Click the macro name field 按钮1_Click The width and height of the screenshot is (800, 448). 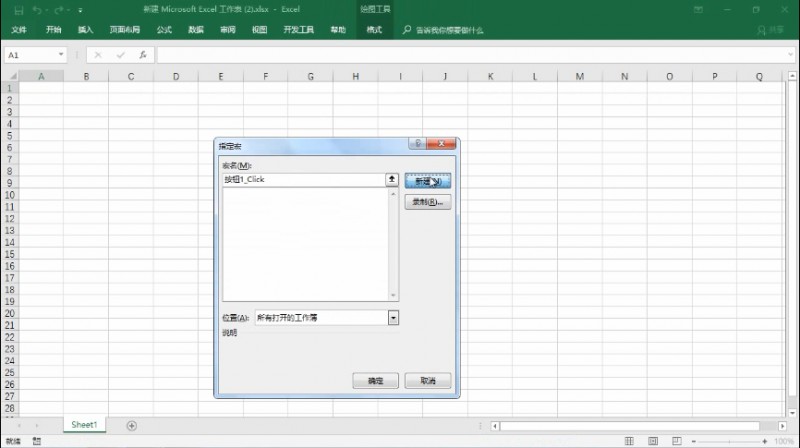(304, 179)
